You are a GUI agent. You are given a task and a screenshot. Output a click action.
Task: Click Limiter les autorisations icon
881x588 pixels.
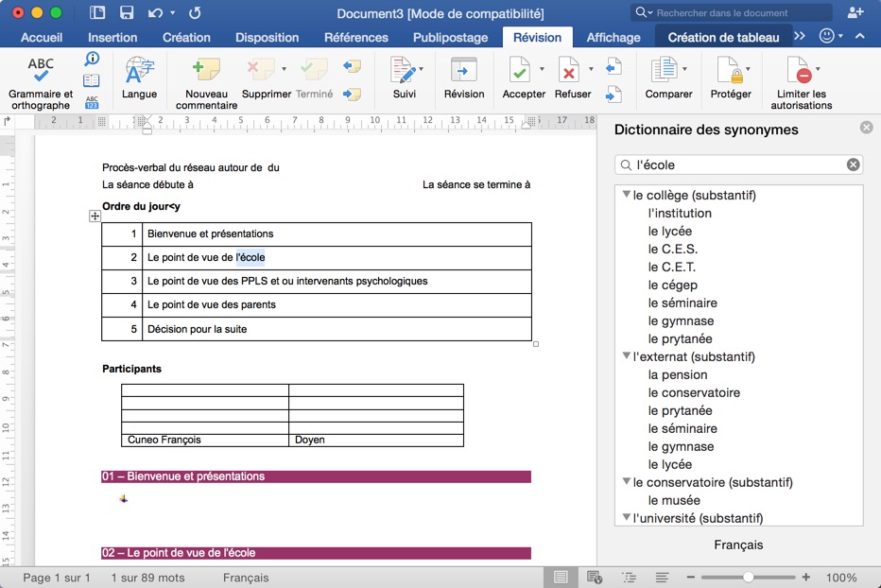[800, 70]
